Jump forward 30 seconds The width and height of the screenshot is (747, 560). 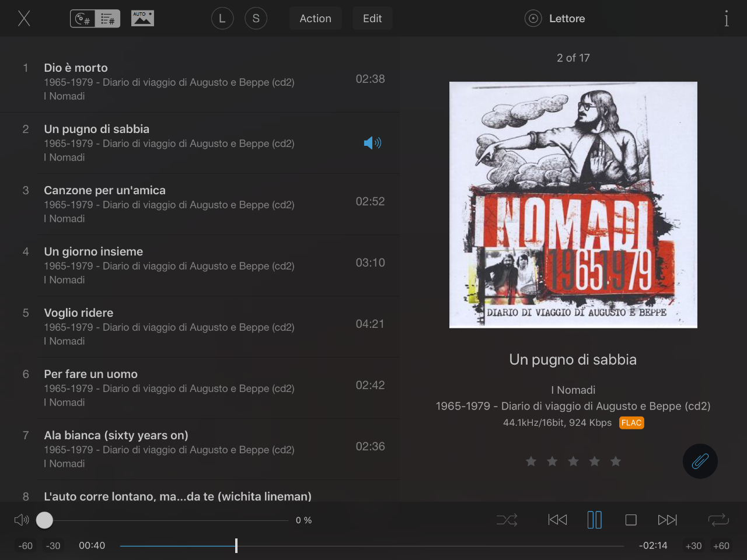click(x=693, y=546)
